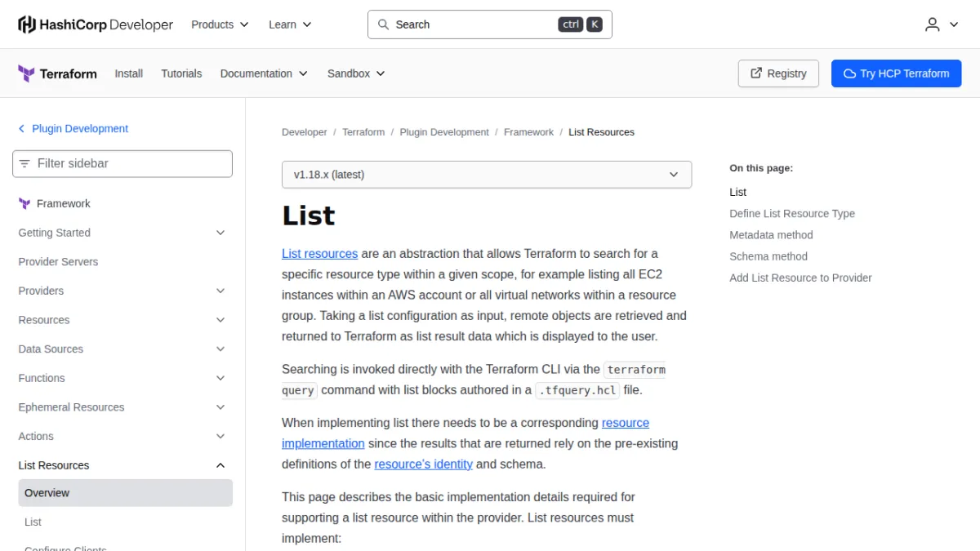This screenshot has width=980, height=551.
Task: Open the Terraform breadcrumb
Action: 363,132
